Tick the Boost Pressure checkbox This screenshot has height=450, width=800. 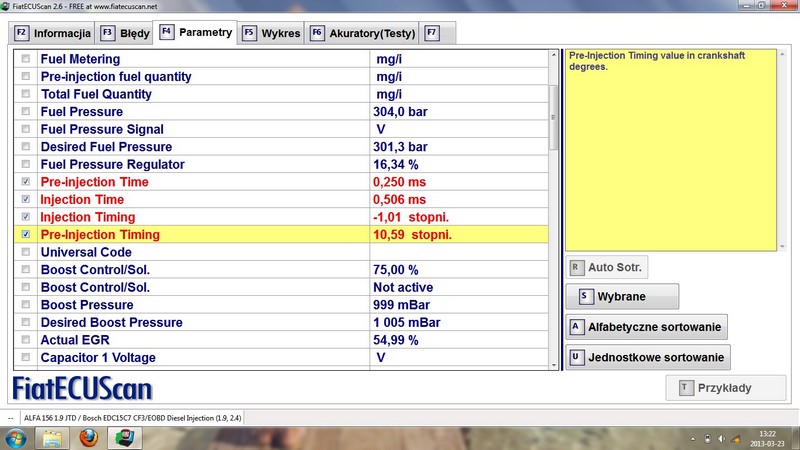26,305
